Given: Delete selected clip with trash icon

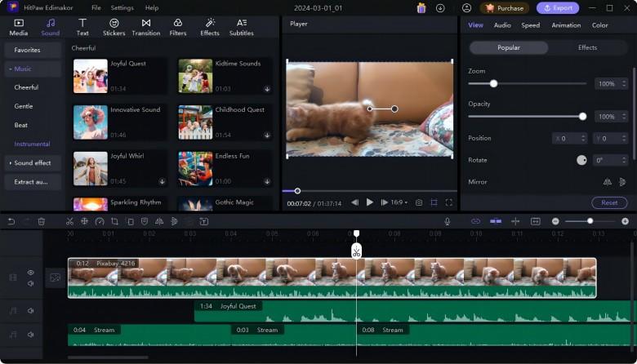Looking at the screenshot, I should 41,221.
